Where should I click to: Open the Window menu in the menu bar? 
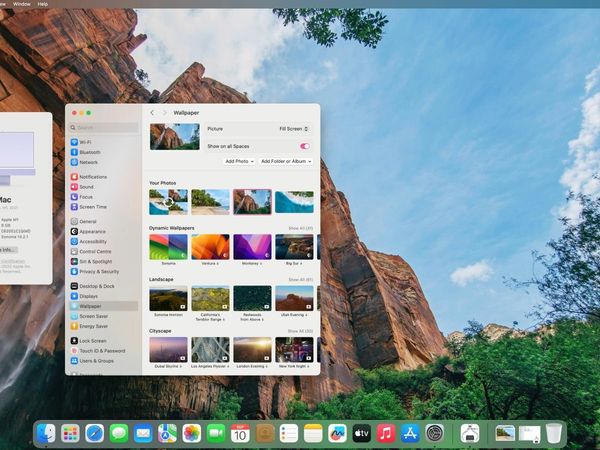coord(22,4)
